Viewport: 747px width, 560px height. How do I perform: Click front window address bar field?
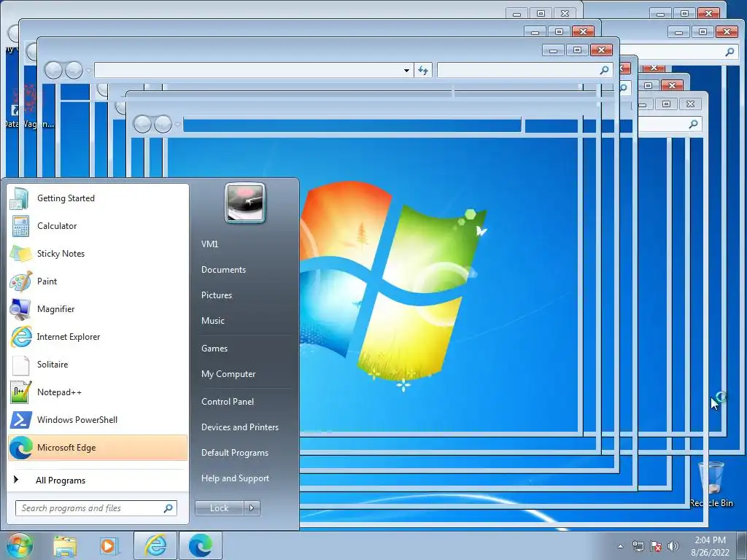[248, 71]
